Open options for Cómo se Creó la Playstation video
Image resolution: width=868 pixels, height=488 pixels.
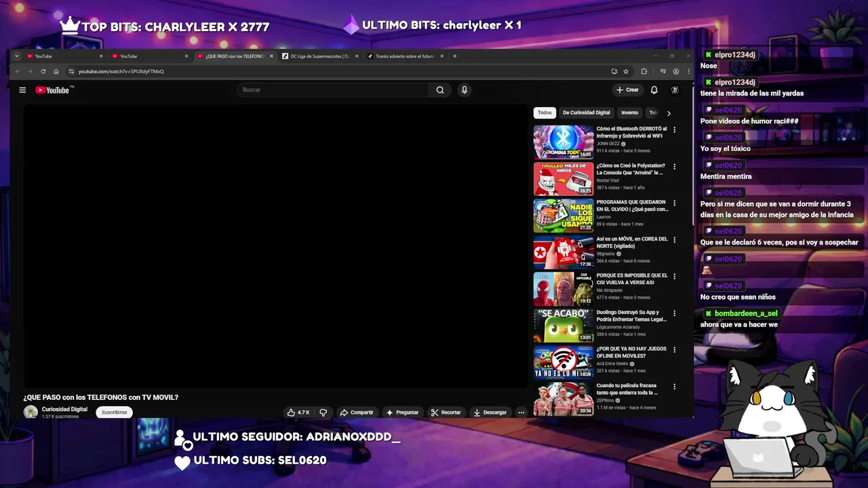[674, 166]
